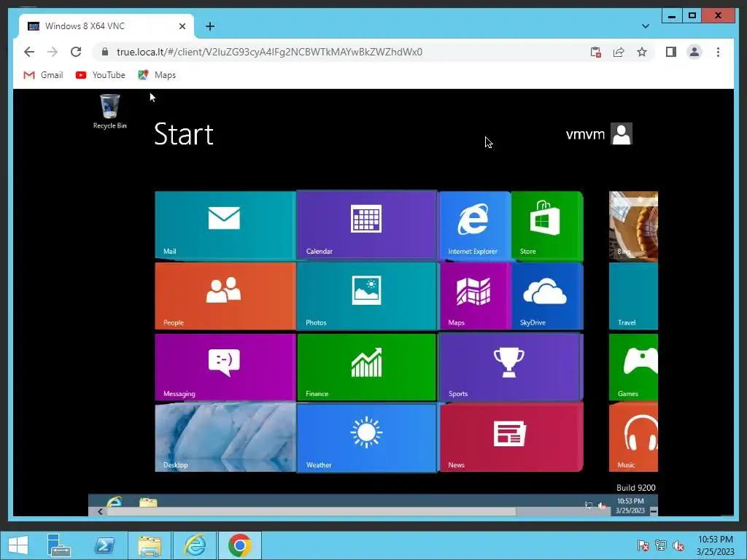The image size is (747, 560).
Task: Open the YouTube bookmark
Action: pos(101,75)
